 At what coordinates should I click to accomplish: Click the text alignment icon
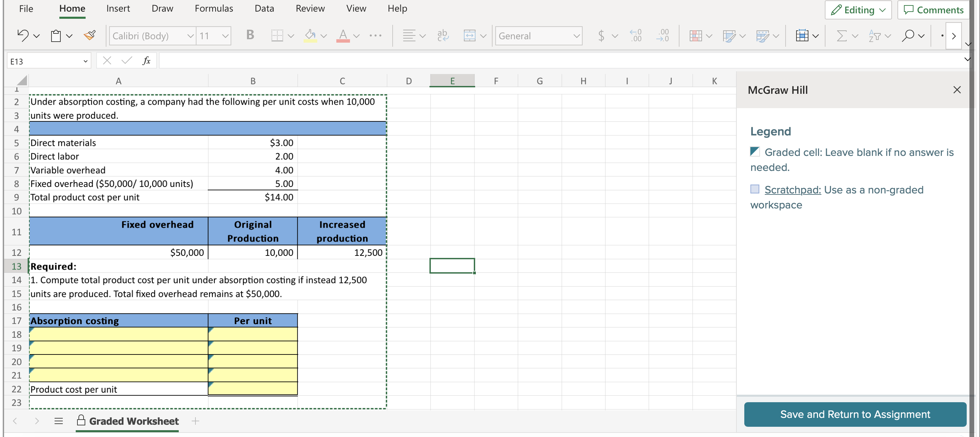tap(409, 36)
